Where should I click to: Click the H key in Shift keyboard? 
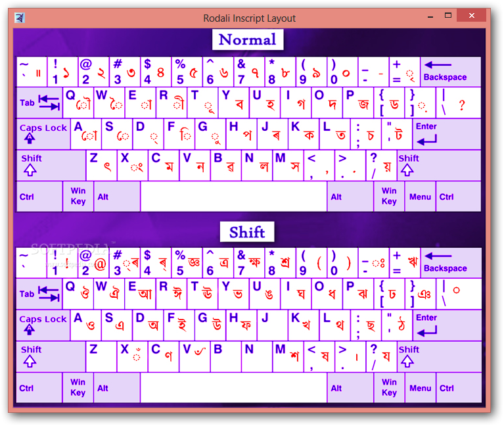(x=241, y=325)
